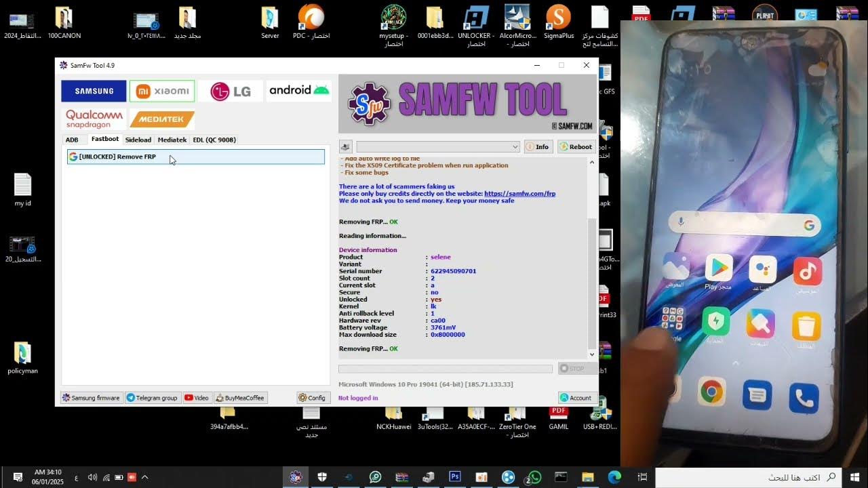Click the serial number 622945090701 value
The image size is (868, 488).
click(x=453, y=271)
